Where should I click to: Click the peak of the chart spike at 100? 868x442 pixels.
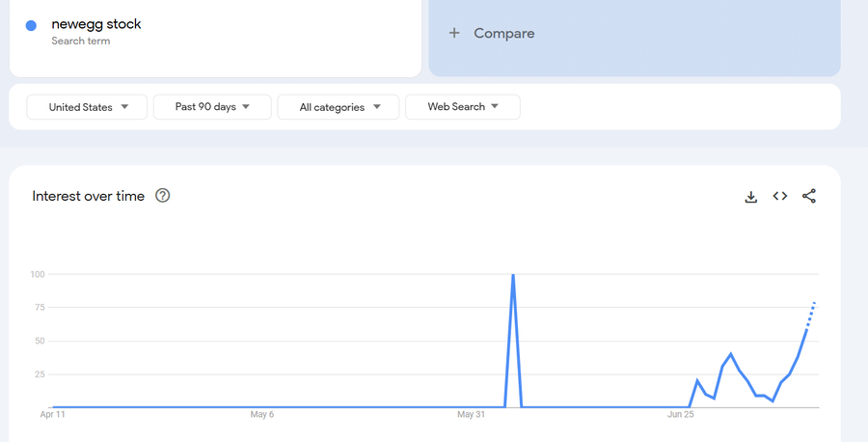click(513, 275)
